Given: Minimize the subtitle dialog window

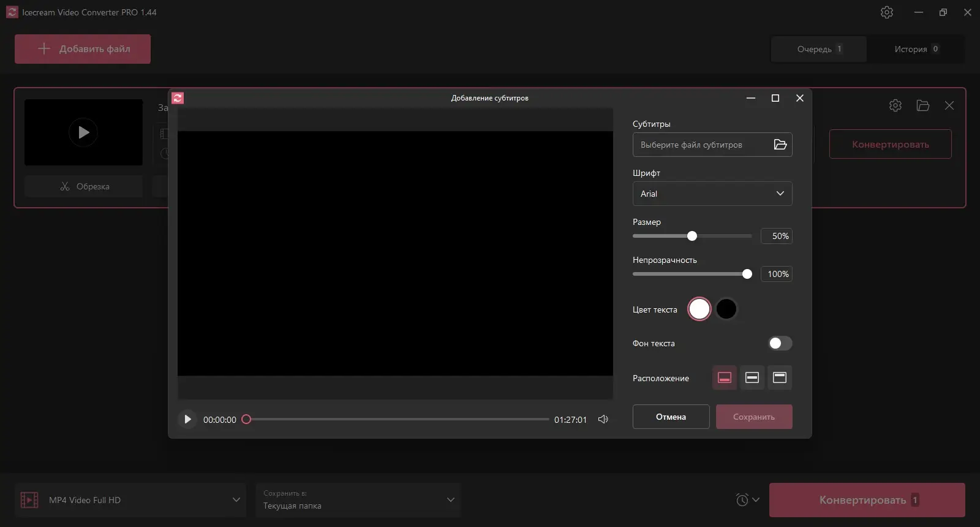Looking at the screenshot, I should coord(751,98).
